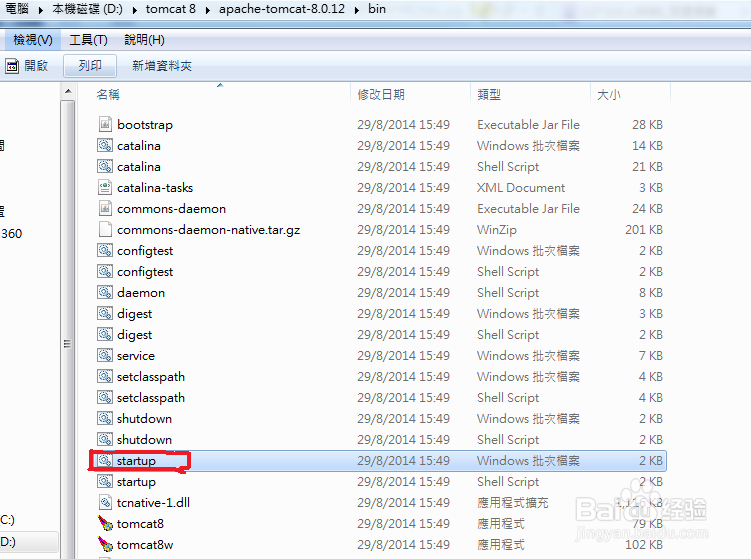Click the shutdown batch file icon
This screenshot has width=751, height=559.
pos(105,419)
